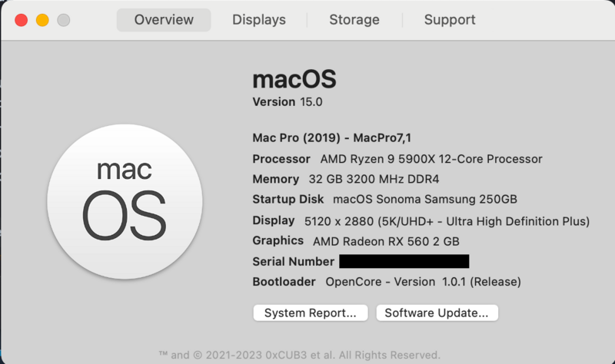This screenshot has height=364, width=615.
Task: Click the Mac Pro (2019) - MacPro7,1 line
Action: (332, 138)
